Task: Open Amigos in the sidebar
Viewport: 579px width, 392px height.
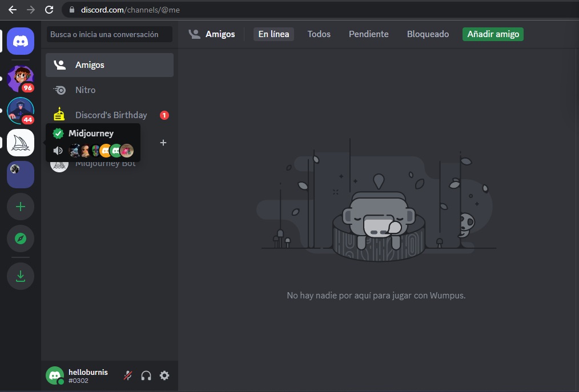Action: pos(110,65)
